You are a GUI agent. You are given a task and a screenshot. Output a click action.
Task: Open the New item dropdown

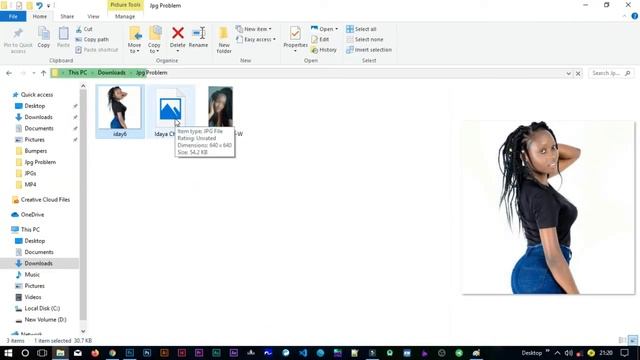253,29
